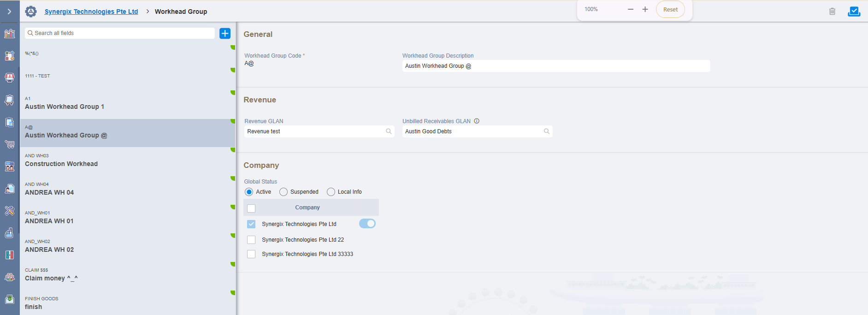
Task: Open Unbilled Receivables GLAN lookup search
Action: [x=547, y=131]
